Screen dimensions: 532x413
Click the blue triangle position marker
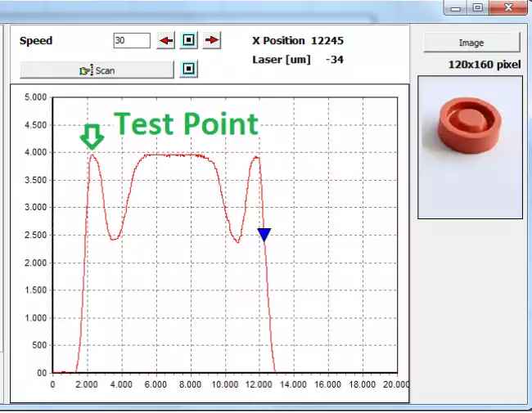[x=264, y=235]
